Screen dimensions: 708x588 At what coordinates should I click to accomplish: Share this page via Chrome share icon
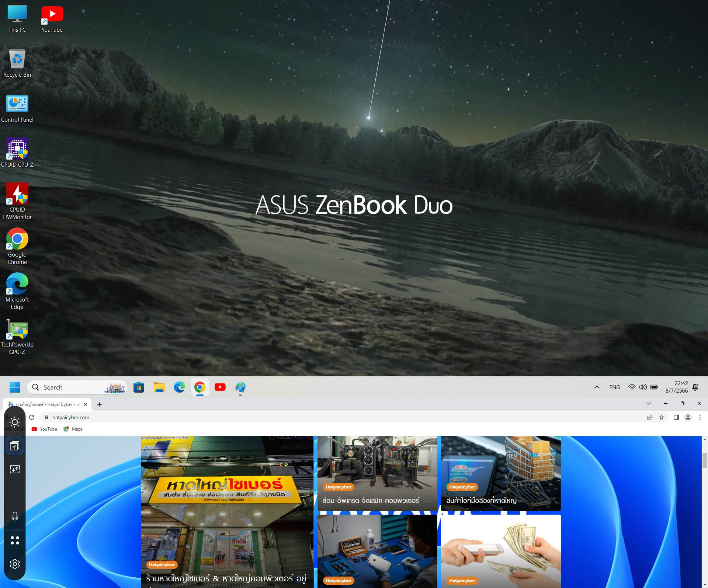[x=649, y=417]
